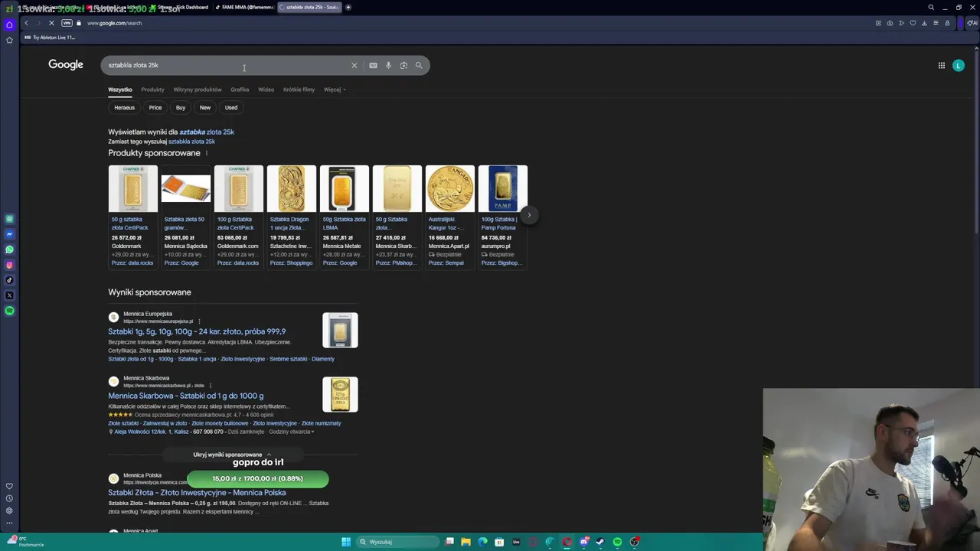
Task: Open Instagram in Opera sidebar
Action: 9,265
